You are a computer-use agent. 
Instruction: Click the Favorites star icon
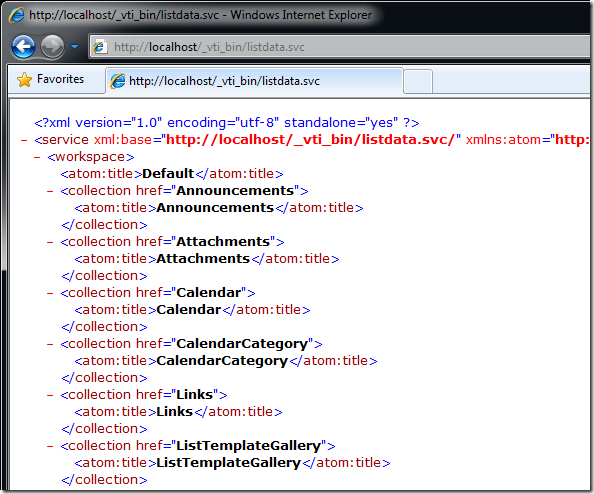(25, 80)
